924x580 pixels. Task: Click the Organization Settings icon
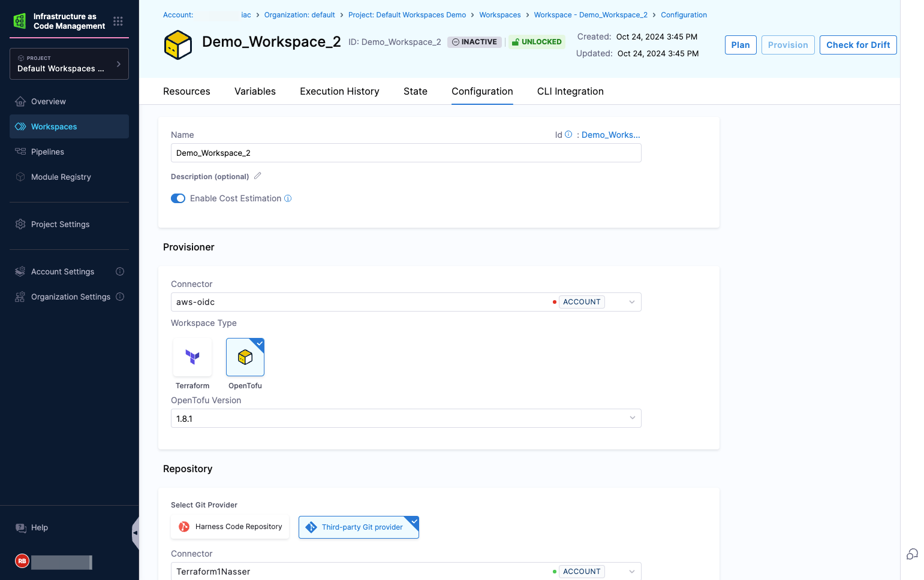pyautogui.click(x=20, y=297)
